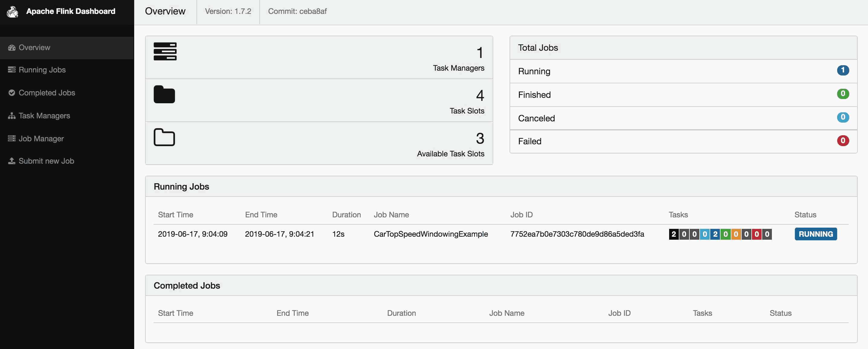This screenshot has width=868, height=349.
Task: Click Job ID column header in Running Jobs
Action: coord(521,215)
